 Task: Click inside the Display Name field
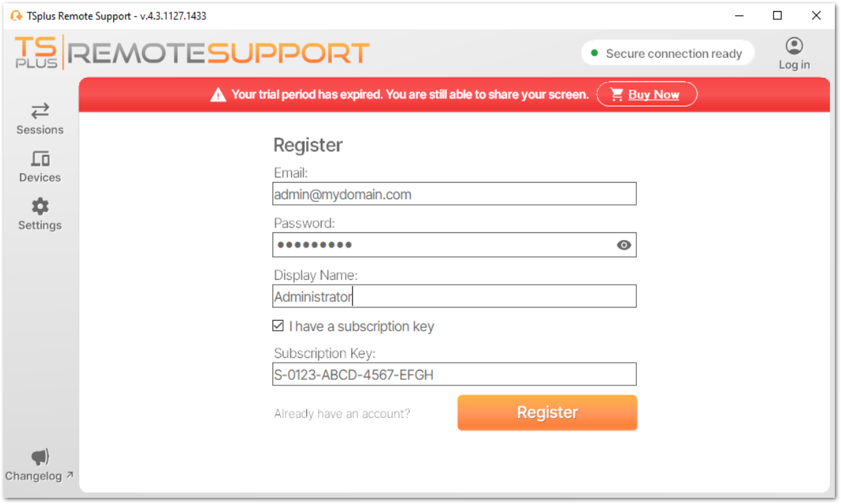coord(454,296)
